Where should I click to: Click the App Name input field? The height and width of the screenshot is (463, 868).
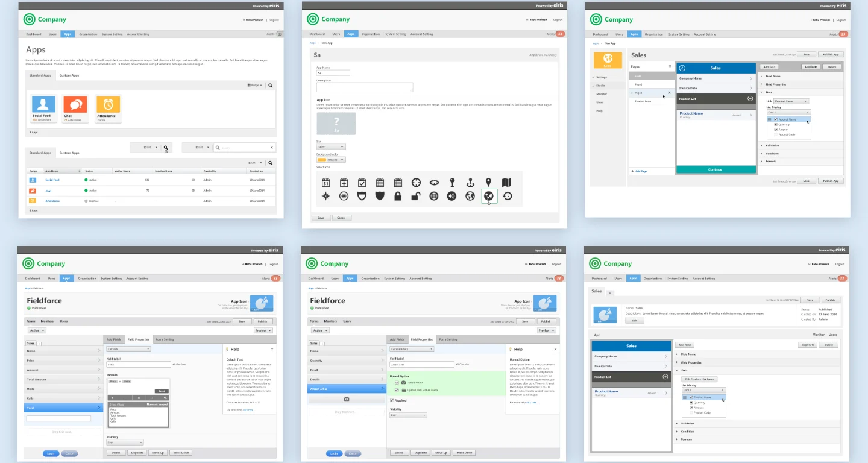(x=333, y=73)
